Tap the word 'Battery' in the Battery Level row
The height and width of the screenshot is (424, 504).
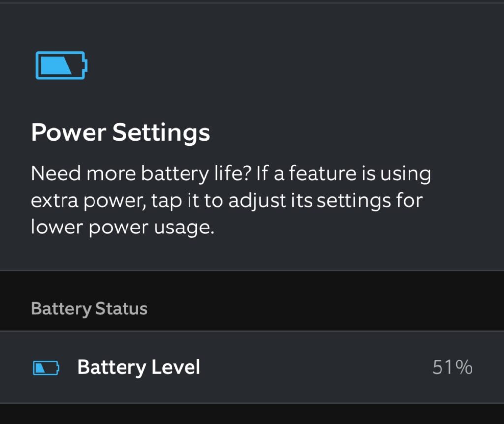tap(111, 367)
